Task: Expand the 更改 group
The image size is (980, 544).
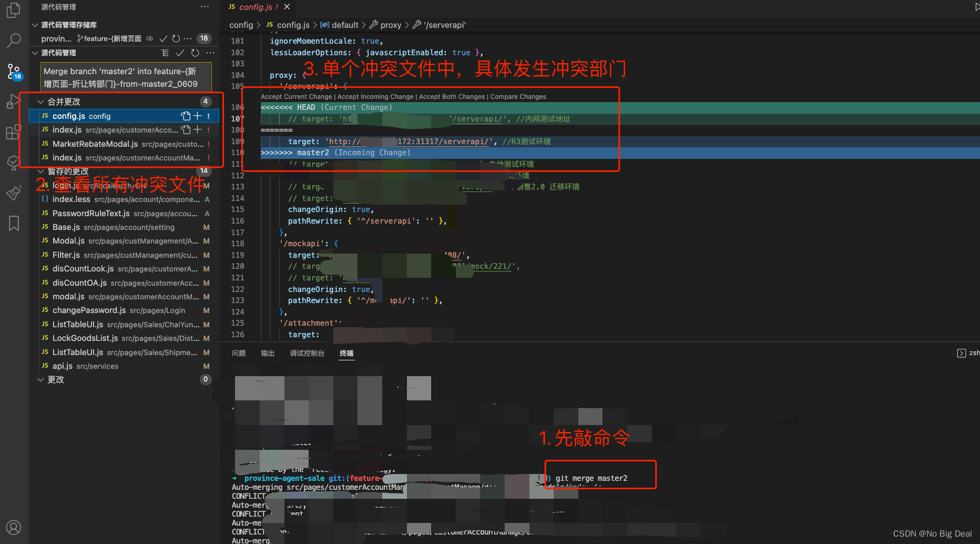Action: pos(40,379)
